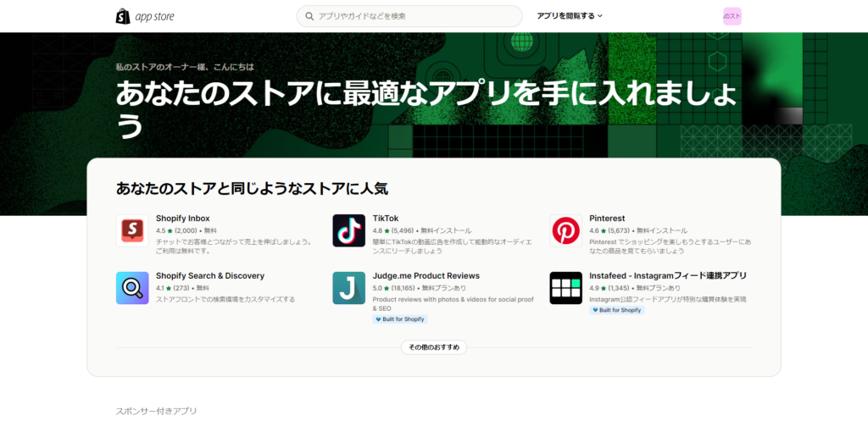Open Instafeed - Instagramフィード連携アプリ title
The height and width of the screenshot is (421, 868).
coord(668,275)
